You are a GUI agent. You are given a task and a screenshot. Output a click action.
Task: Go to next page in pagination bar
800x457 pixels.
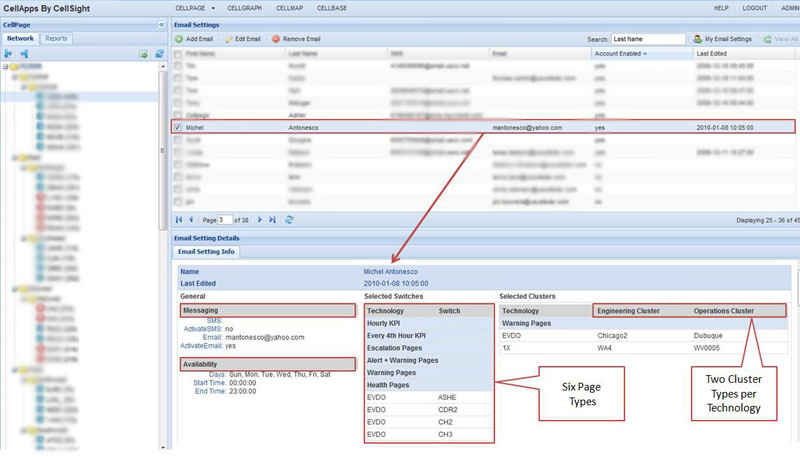coord(259,219)
